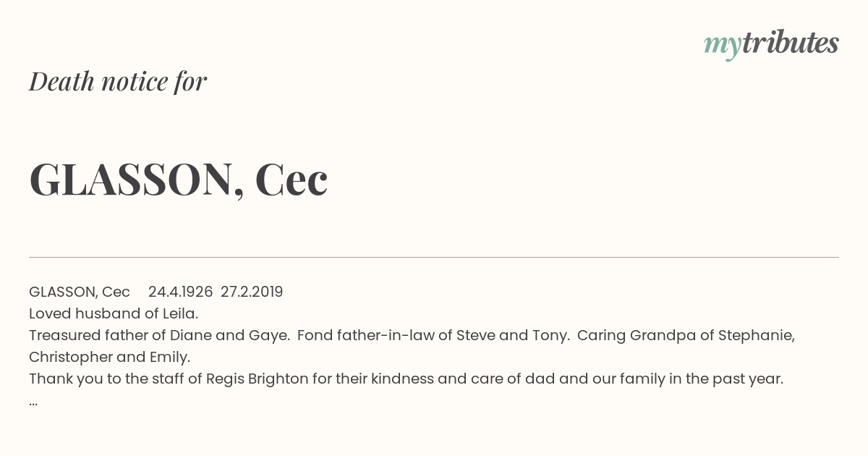Click 'Fond father-in-law of Steve and Tony'
The height and width of the screenshot is (456, 868).
pos(433,335)
